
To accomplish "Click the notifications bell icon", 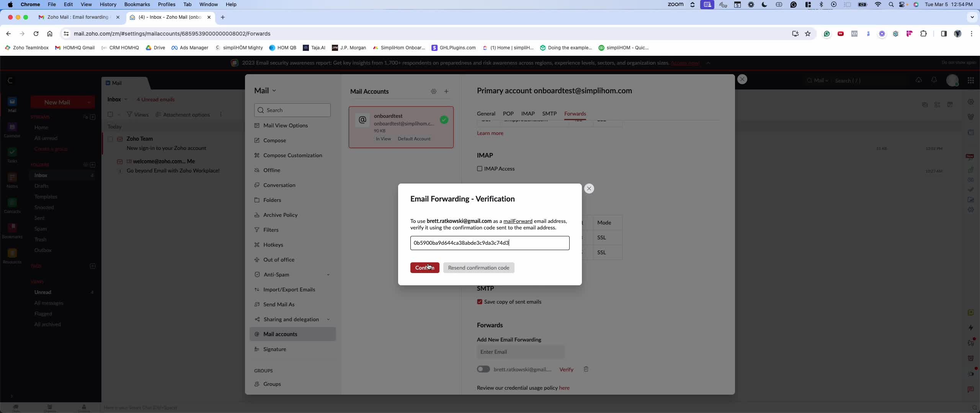I will click(x=934, y=80).
